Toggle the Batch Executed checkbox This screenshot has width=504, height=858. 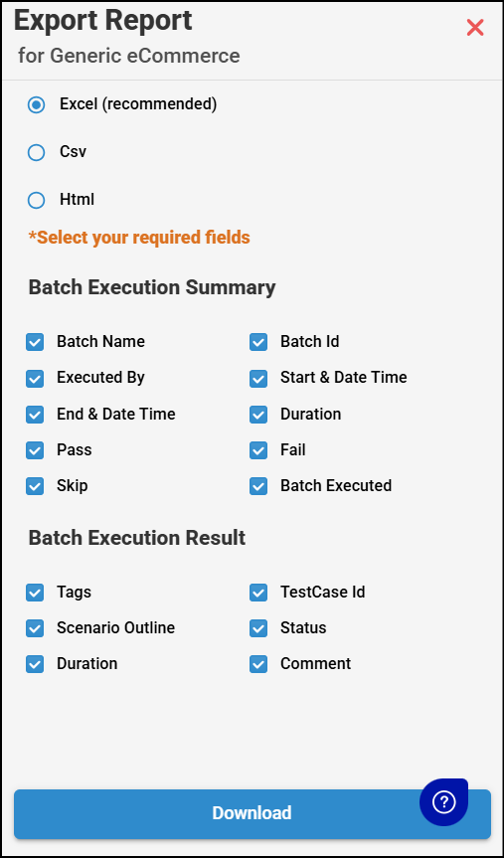click(258, 486)
